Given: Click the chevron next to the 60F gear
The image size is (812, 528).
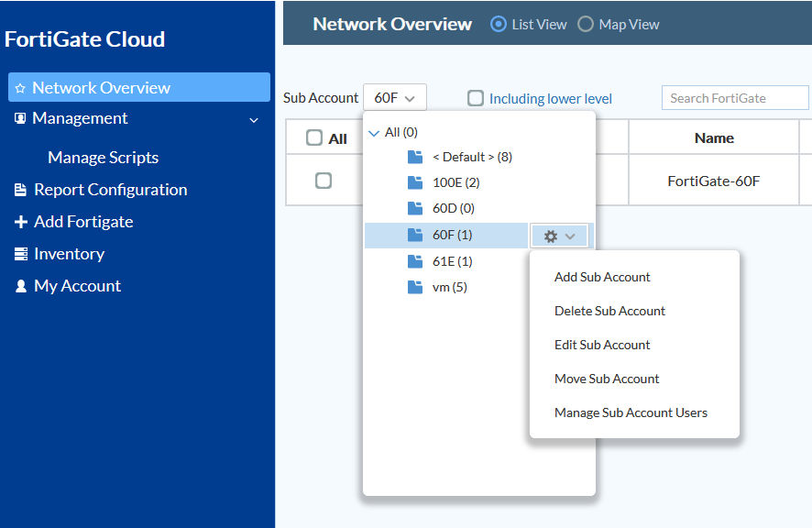Looking at the screenshot, I should pyautogui.click(x=570, y=236).
